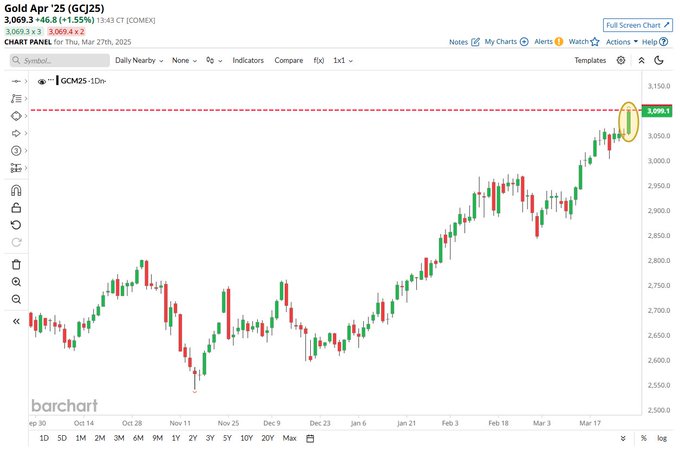Set up Alerts for gold
Viewport: 680px width, 452px height.
tap(548, 42)
